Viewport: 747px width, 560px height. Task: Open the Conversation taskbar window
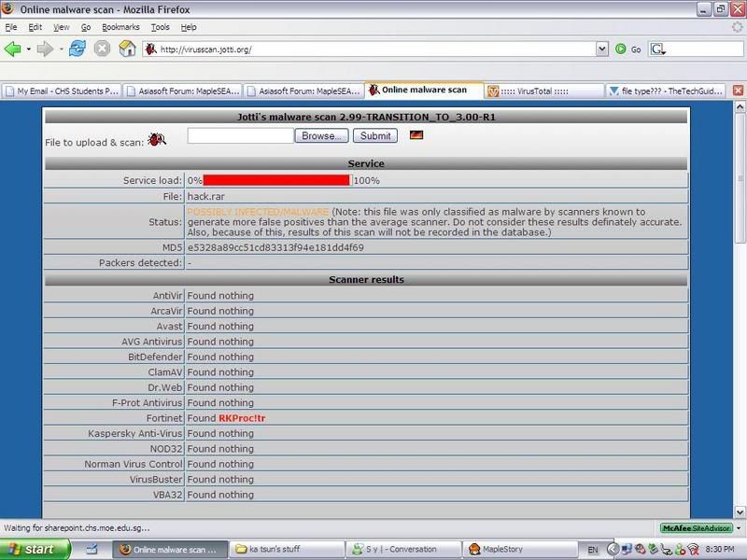pos(403,549)
